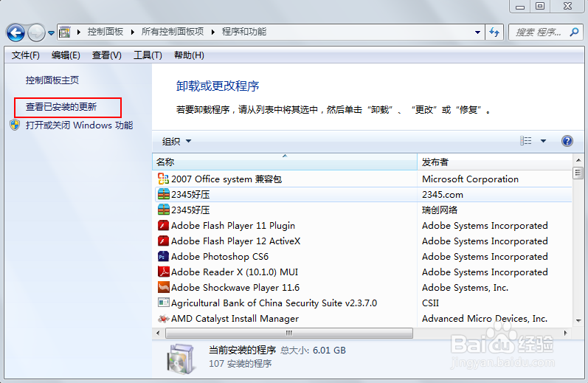The image size is (588, 383).
Task: Open the 组织 dropdown menu
Action: point(176,142)
